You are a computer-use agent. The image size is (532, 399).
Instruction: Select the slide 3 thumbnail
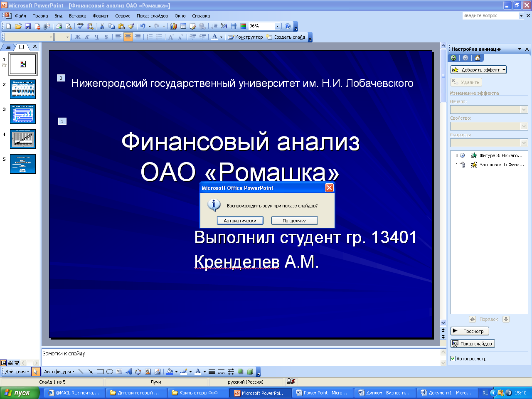point(23,114)
